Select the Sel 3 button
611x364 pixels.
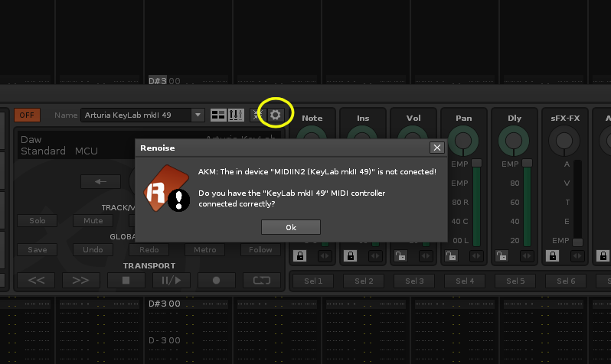pos(414,281)
